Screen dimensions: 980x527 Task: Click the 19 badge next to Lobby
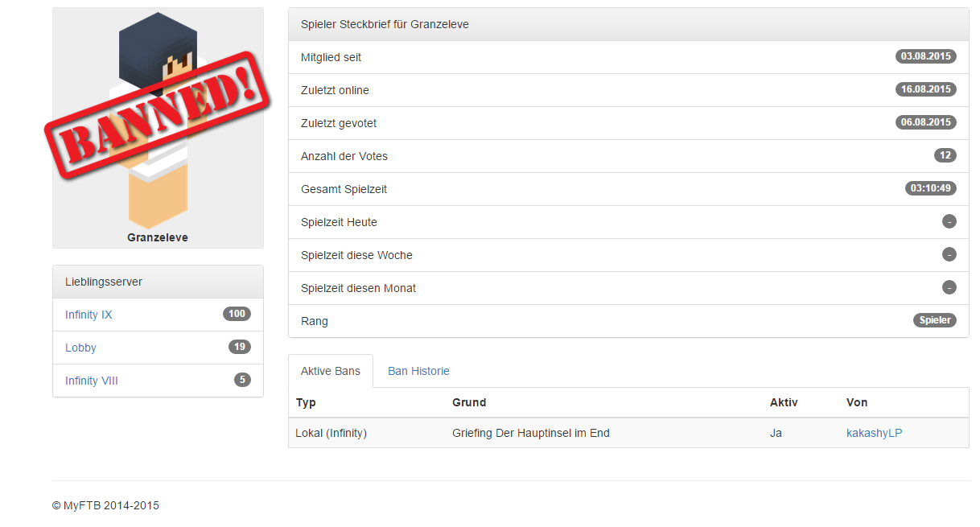coord(239,347)
